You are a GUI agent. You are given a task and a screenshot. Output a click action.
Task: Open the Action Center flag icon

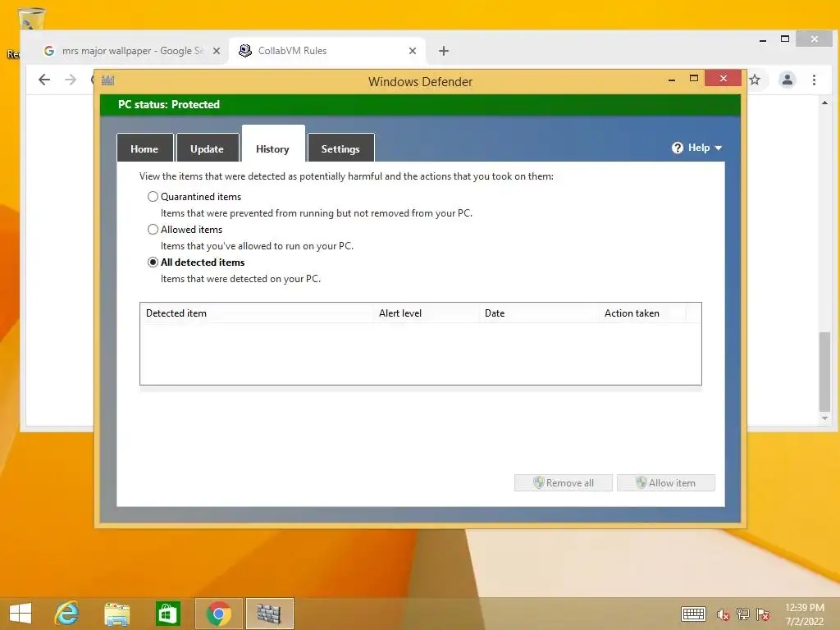point(764,614)
